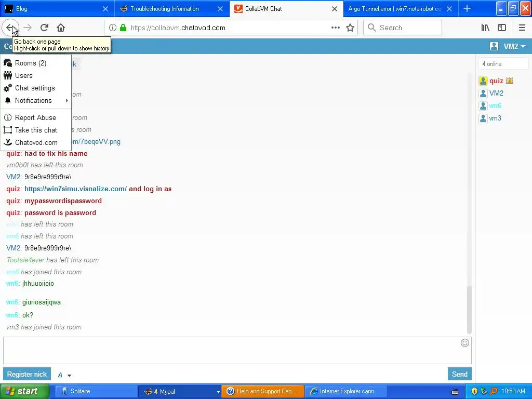Open Help and Support Center taskbar item

pyautogui.click(x=263, y=392)
